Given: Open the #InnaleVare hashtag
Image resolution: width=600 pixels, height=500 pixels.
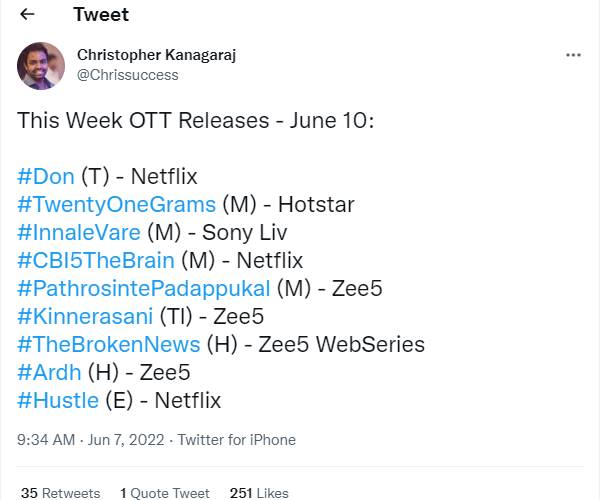Looking at the screenshot, I should [79, 232].
